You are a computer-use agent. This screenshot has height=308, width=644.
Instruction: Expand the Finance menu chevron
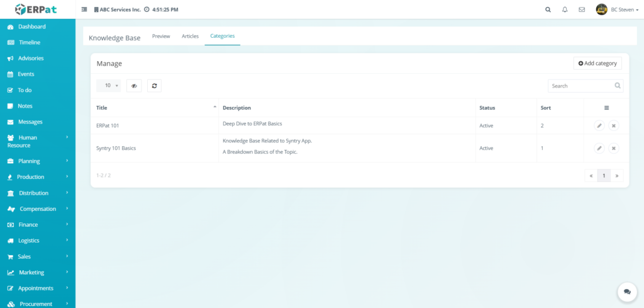tap(67, 224)
